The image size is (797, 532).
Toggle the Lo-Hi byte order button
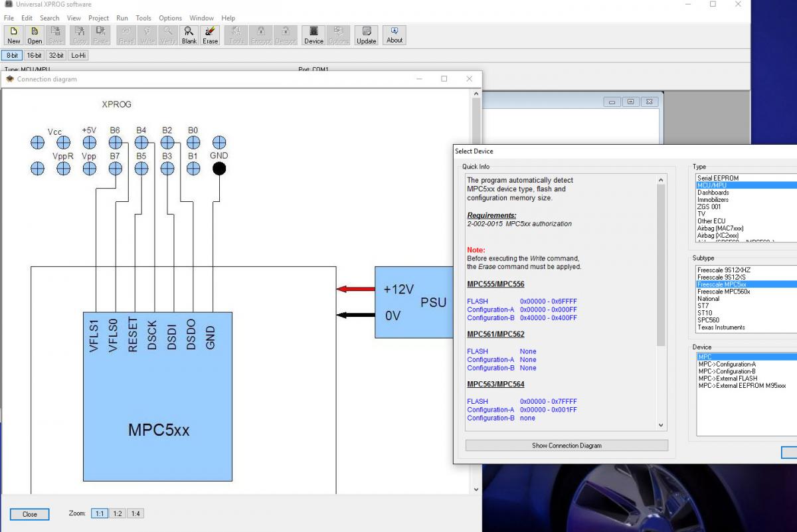point(78,56)
